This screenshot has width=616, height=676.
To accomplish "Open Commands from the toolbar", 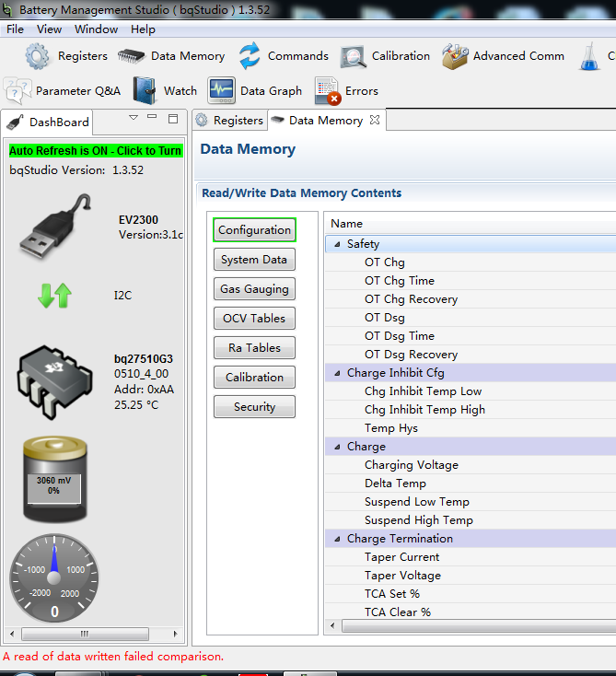I will click(250, 56).
